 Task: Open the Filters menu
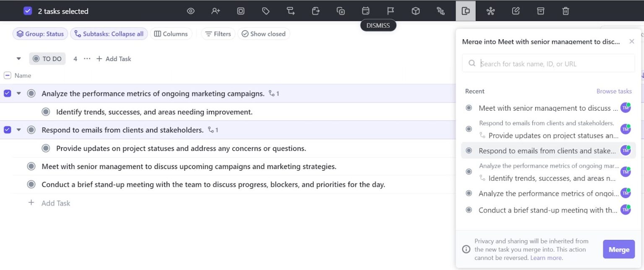click(218, 34)
